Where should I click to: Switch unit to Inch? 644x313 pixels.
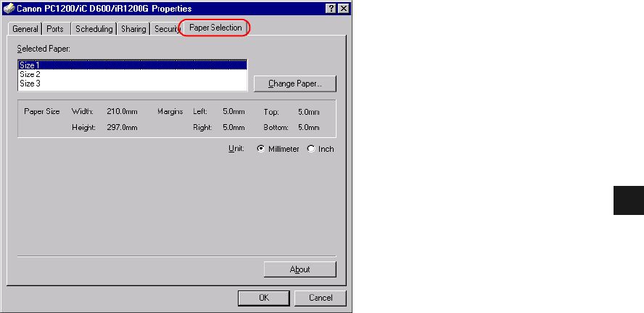click(x=321, y=149)
